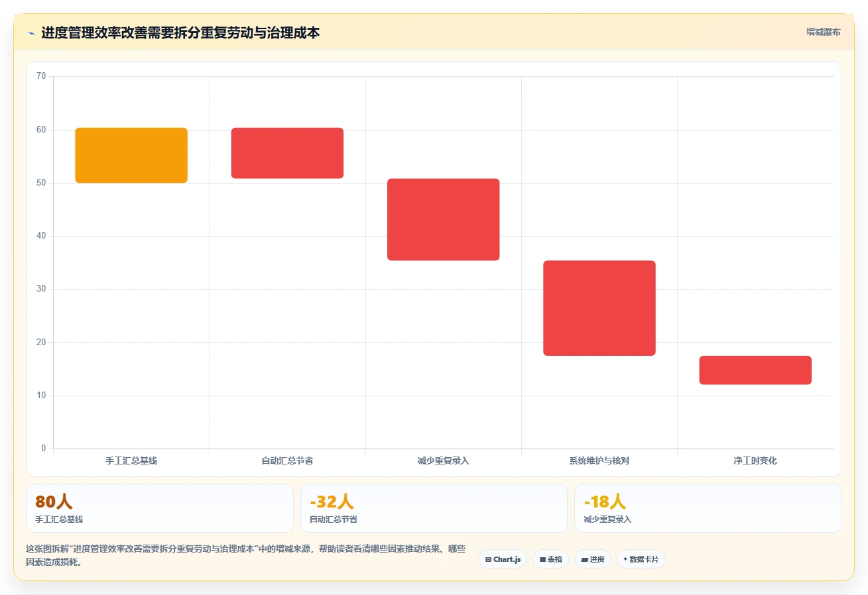Click y-axis value 20

point(41,343)
